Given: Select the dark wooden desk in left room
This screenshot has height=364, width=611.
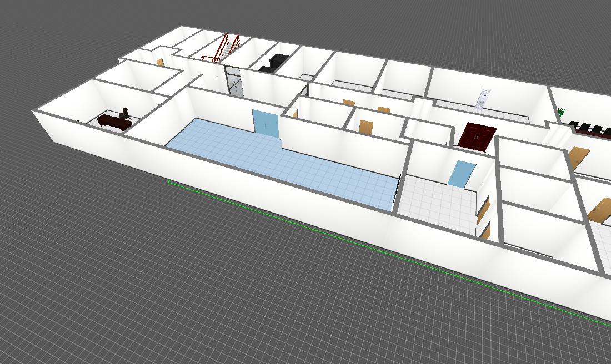Looking at the screenshot, I should coord(112,121).
